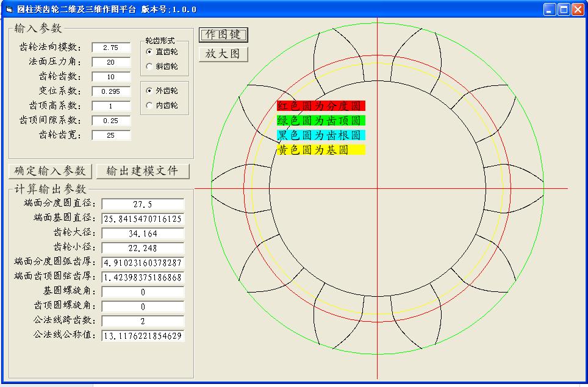Click the 公法线跨齿数 label text
The image size is (588, 387).
pos(65,319)
